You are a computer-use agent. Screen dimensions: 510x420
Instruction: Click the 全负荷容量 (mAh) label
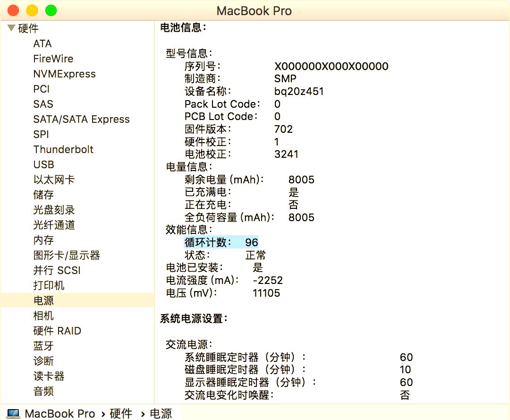click(x=229, y=217)
